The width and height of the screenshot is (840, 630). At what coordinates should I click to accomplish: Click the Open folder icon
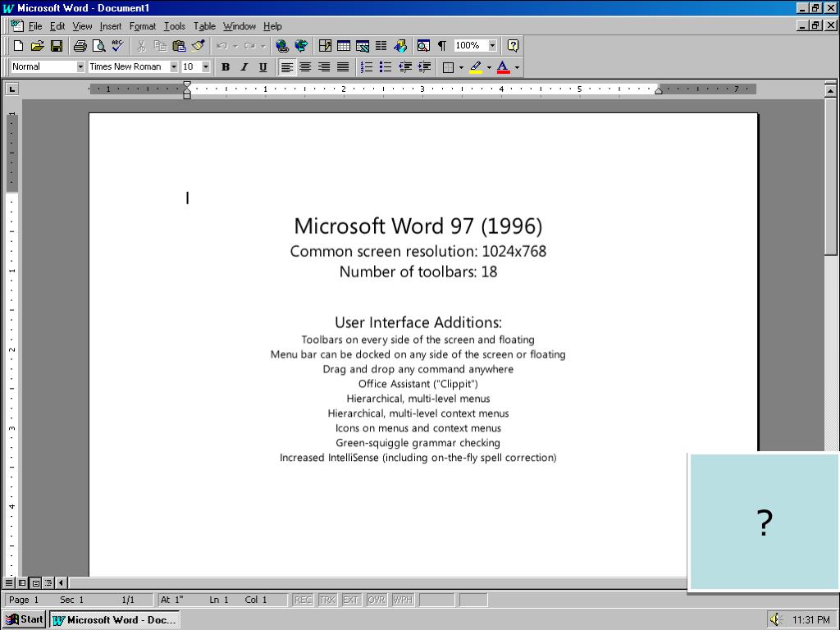pos(37,46)
